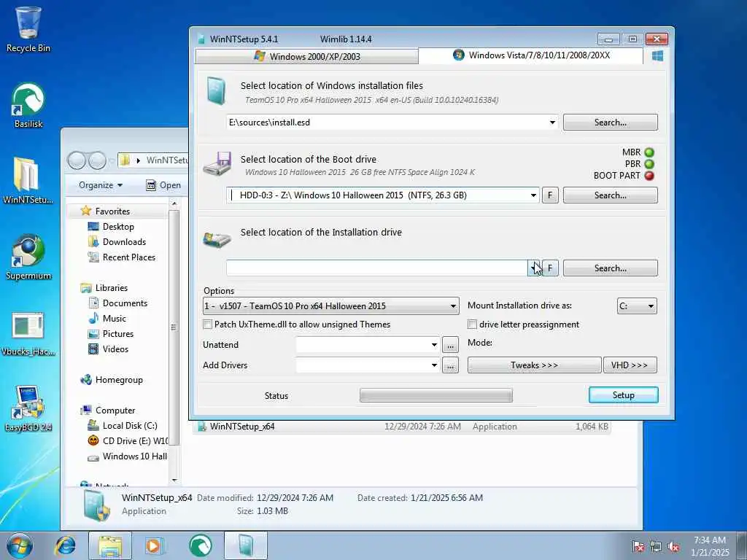Select Windows Vista/7/8/10/11/2008/20XX tab
Viewport: 747px width, 560px height.
(x=531, y=55)
